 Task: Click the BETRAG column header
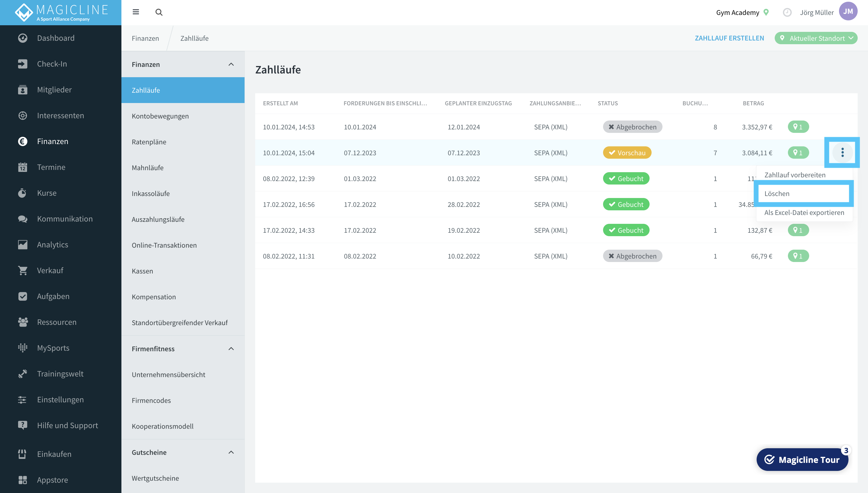pyautogui.click(x=753, y=103)
